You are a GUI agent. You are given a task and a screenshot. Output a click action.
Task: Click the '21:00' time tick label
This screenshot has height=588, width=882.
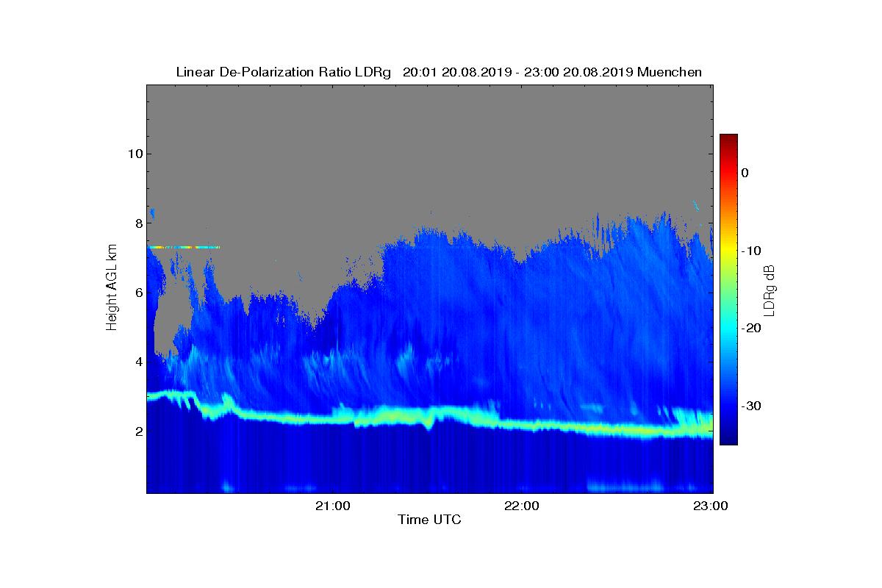[332, 506]
